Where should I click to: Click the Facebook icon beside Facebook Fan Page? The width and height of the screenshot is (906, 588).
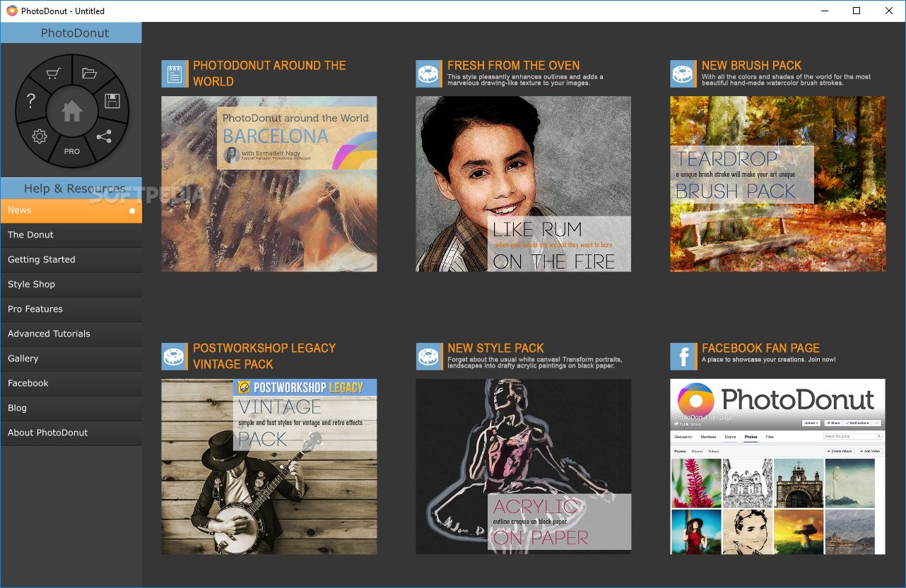684,356
